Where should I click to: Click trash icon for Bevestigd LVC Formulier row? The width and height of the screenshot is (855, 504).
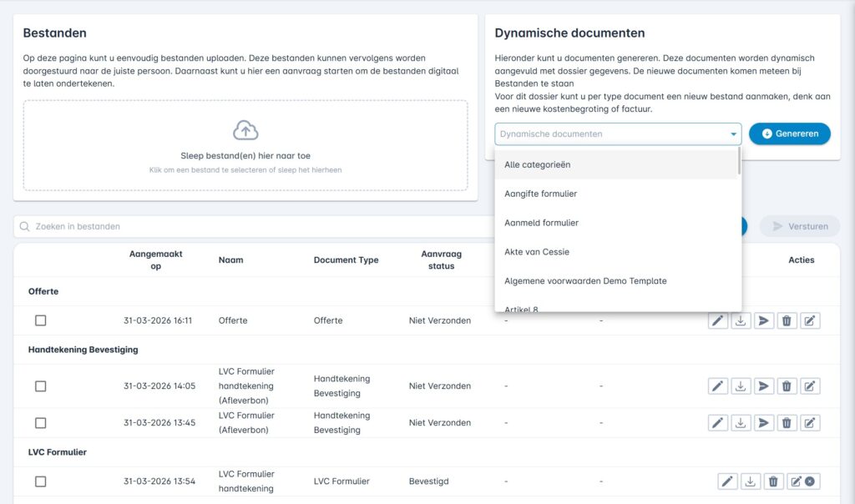[x=773, y=481]
